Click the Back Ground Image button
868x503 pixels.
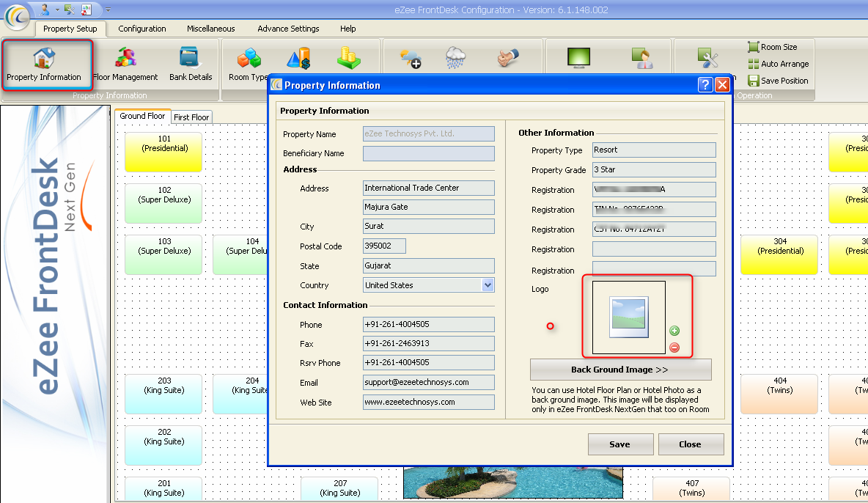click(x=620, y=370)
